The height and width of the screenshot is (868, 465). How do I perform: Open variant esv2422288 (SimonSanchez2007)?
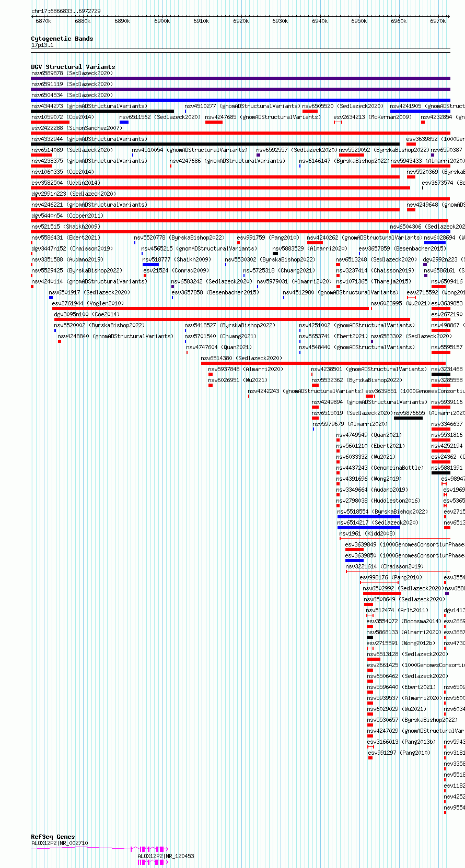click(77, 128)
